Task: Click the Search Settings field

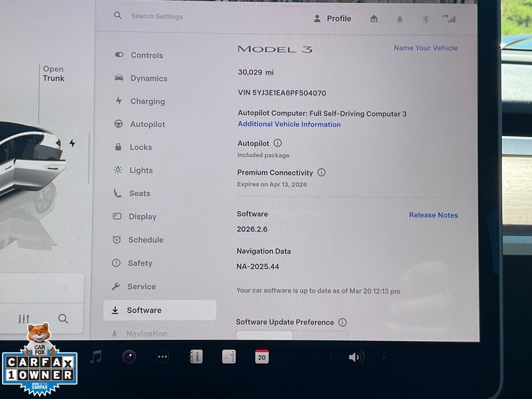Action: tap(157, 16)
